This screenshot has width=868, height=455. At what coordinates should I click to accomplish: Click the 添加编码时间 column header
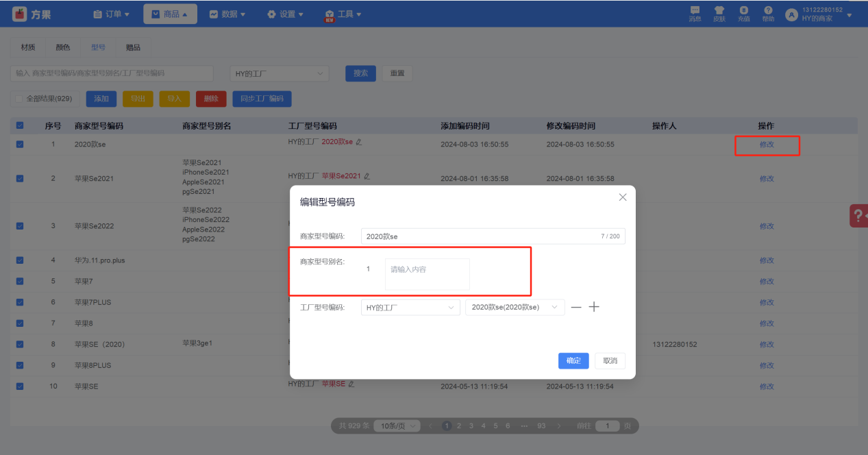(465, 126)
